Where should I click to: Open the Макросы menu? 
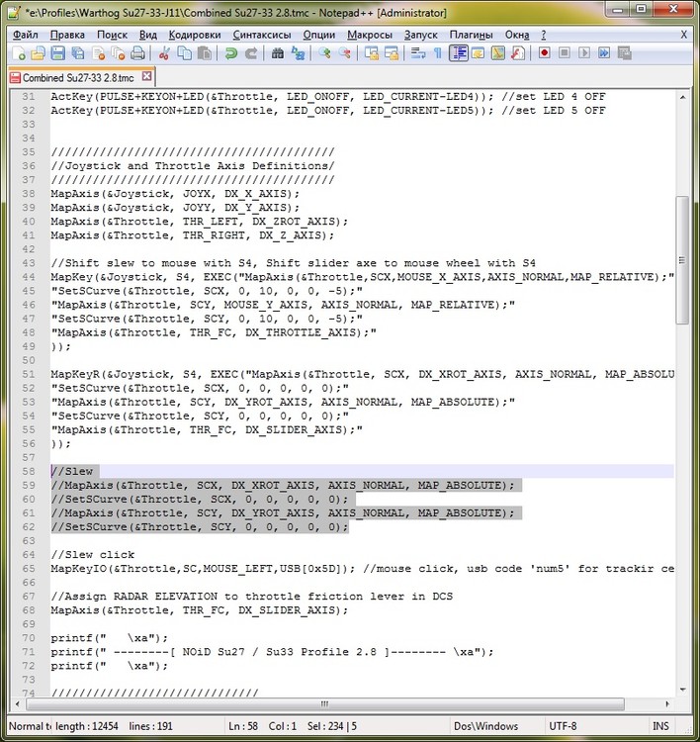pos(370,35)
